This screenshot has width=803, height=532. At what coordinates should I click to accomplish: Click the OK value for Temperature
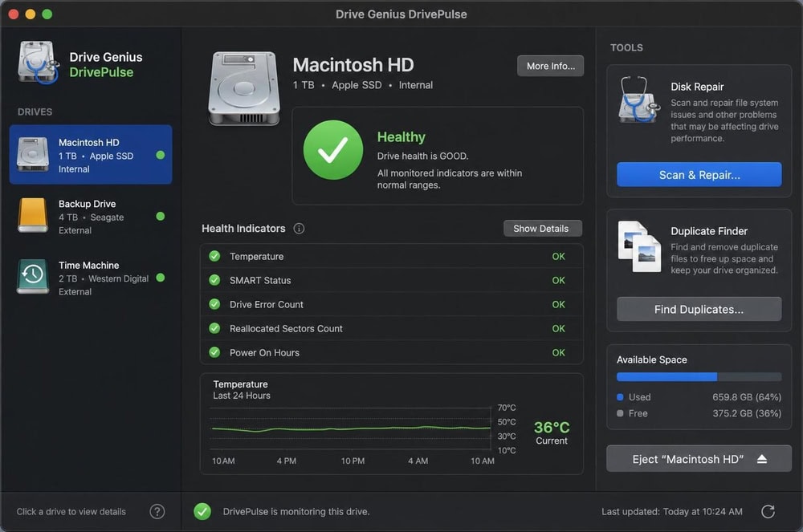558,256
